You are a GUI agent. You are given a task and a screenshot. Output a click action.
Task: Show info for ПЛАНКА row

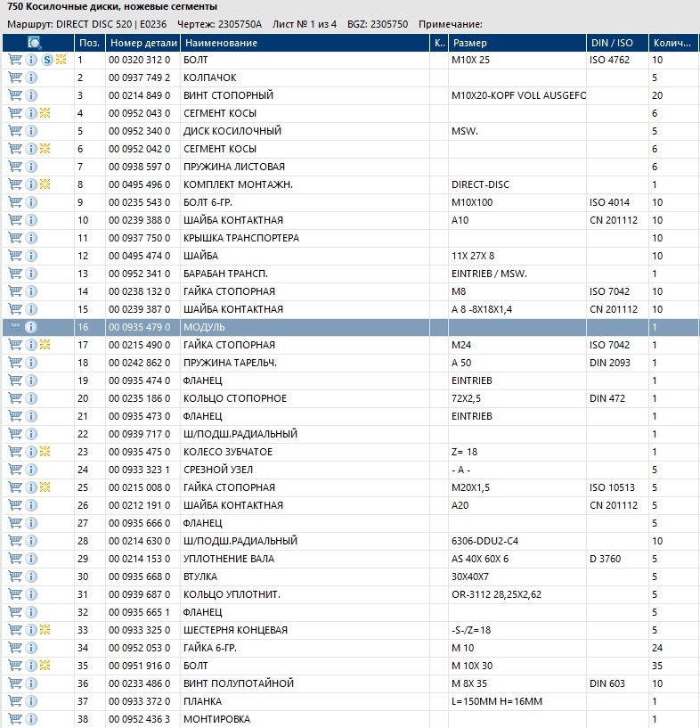click(31, 701)
